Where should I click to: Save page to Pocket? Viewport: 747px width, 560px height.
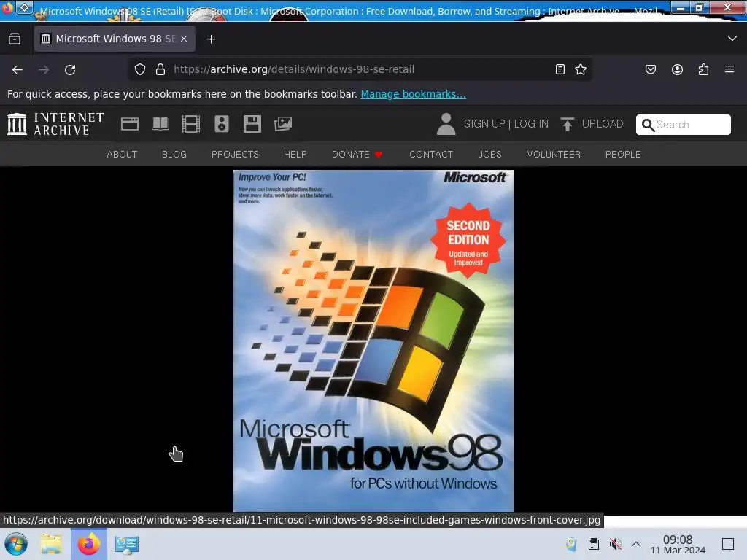[x=650, y=69]
